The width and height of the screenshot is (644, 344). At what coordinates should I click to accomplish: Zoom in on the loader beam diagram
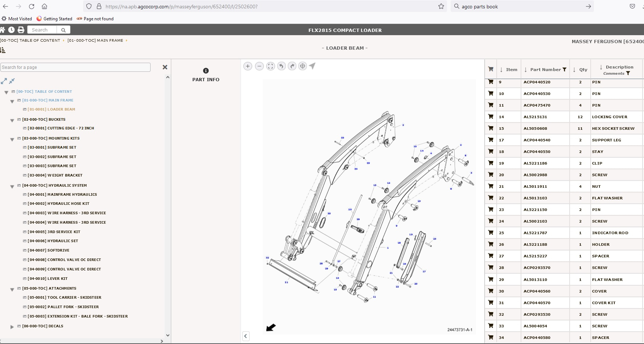click(248, 66)
